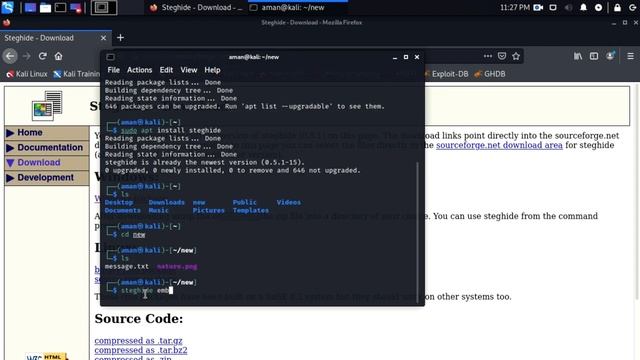640x360 pixels.
Task: Open the screen recorder tray icon
Action: point(538,7)
